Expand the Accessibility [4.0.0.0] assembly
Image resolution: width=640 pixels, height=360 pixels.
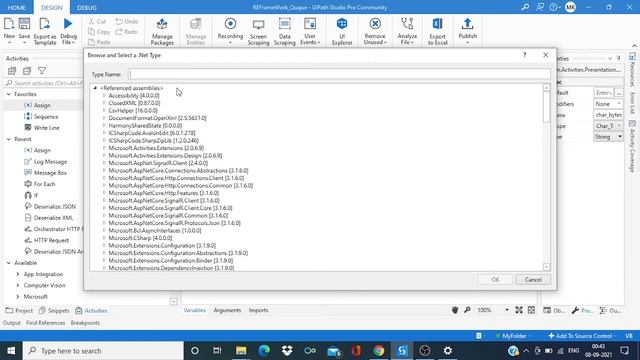click(x=104, y=96)
